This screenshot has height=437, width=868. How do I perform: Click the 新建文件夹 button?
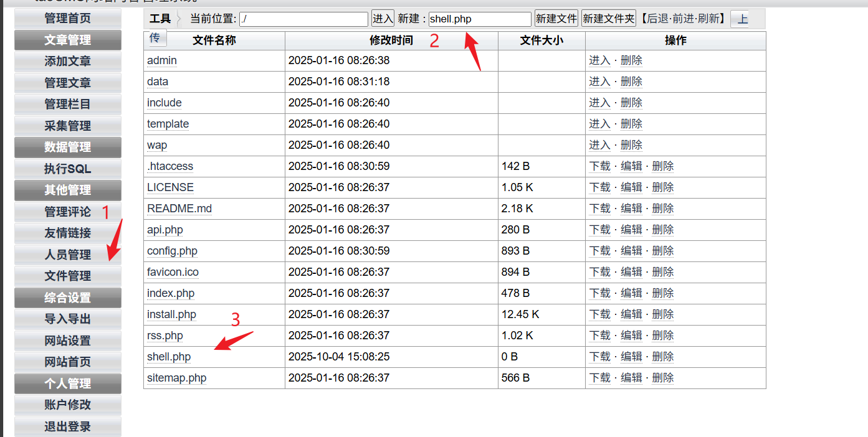click(x=608, y=19)
